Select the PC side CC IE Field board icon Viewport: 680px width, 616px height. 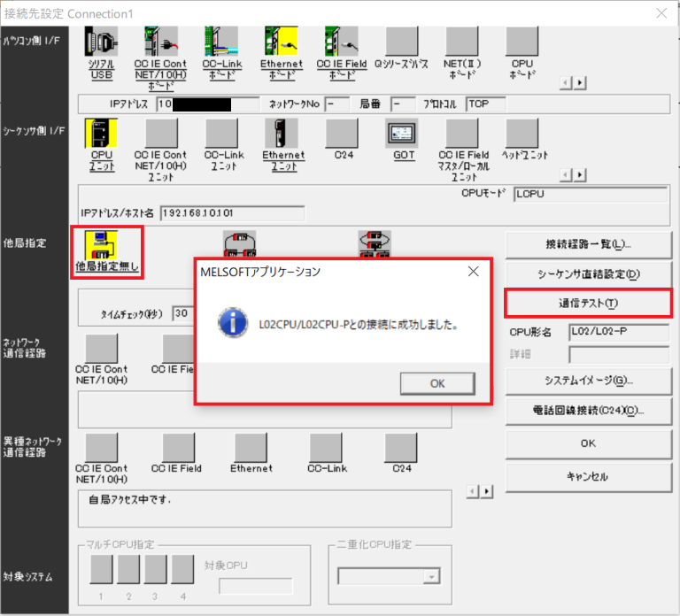(x=341, y=42)
